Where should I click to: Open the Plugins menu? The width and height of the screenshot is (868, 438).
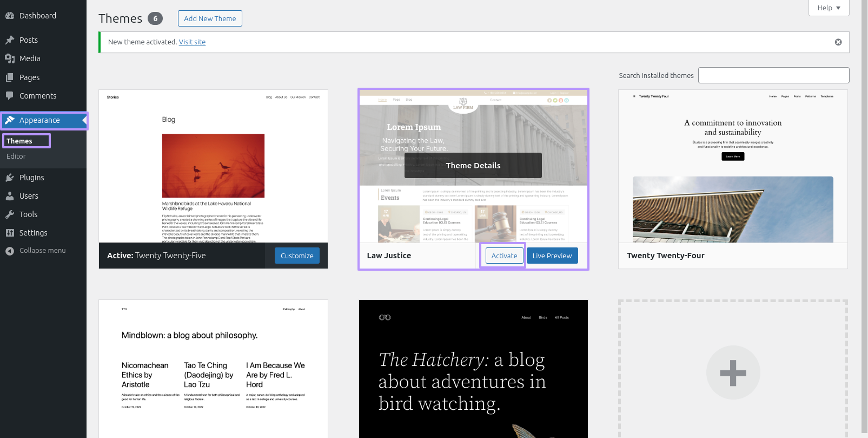click(43, 178)
